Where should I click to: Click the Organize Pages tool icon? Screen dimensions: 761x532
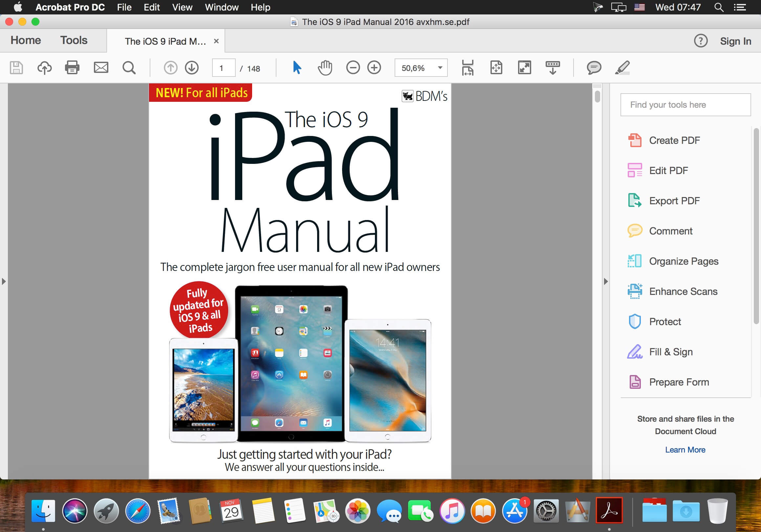pos(635,261)
